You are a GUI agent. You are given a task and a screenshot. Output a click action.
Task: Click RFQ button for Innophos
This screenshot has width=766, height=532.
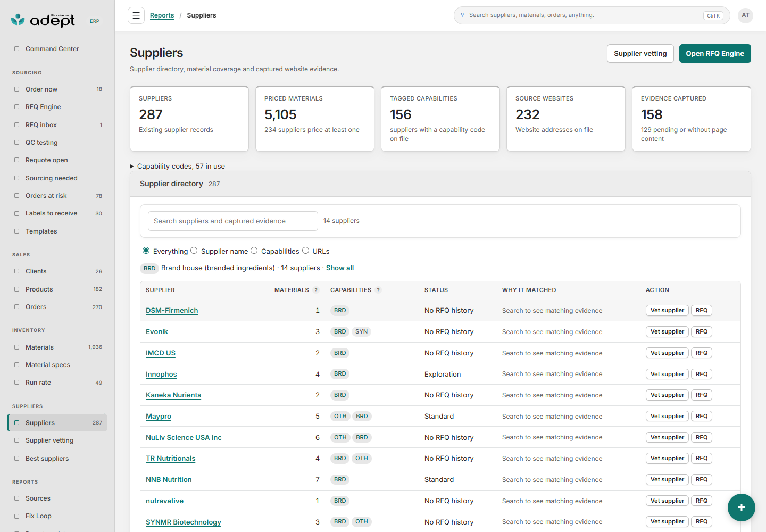pyautogui.click(x=702, y=374)
